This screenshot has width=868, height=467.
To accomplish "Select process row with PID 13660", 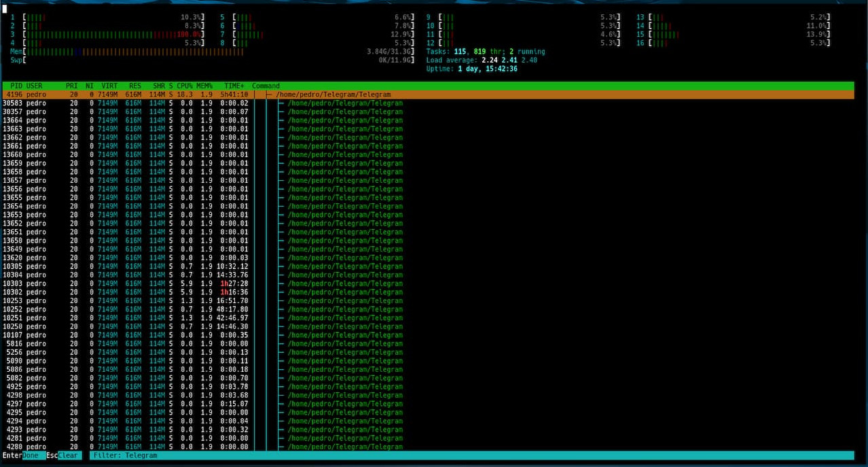I will click(x=428, y=154).
